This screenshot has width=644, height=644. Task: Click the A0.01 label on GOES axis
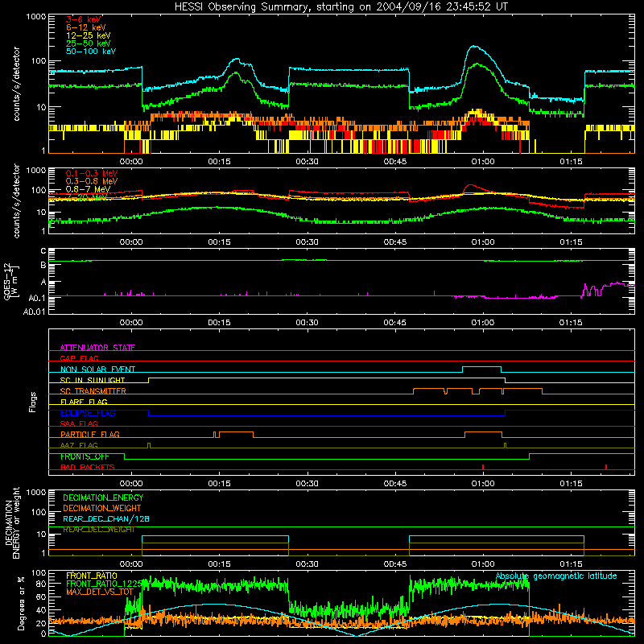(35, 312)
